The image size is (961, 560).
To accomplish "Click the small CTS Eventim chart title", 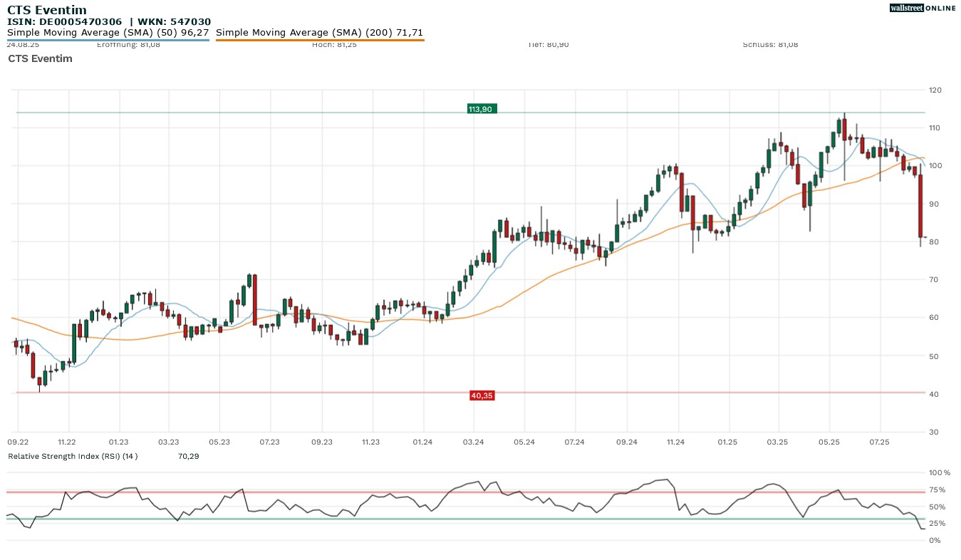I will point(40,58).
